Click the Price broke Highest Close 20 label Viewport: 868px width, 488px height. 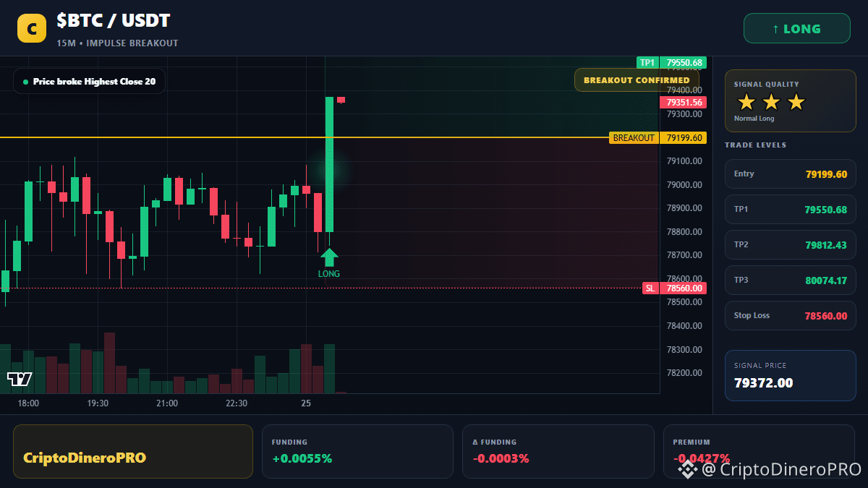click(89, 82)
